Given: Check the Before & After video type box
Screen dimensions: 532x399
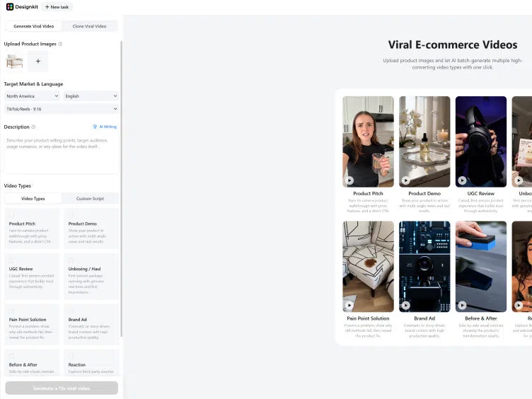Looking at the screenshot, I should pos(12,357).
